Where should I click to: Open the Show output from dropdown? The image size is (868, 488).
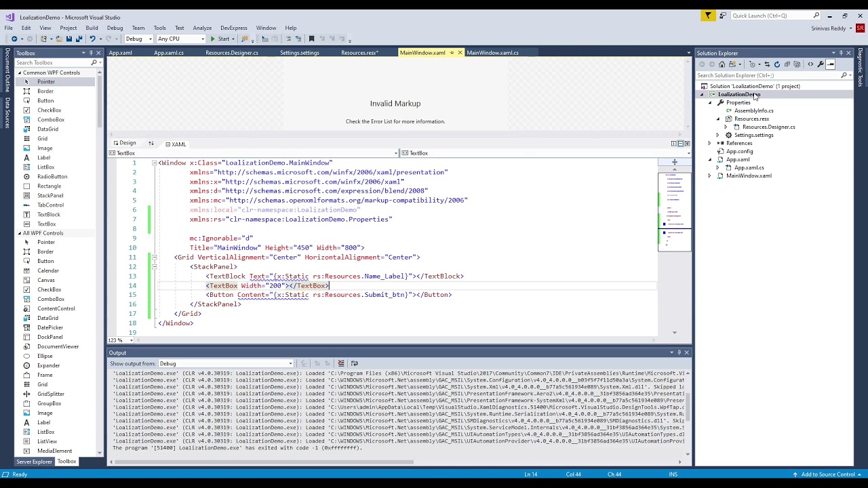coord(226,364)
